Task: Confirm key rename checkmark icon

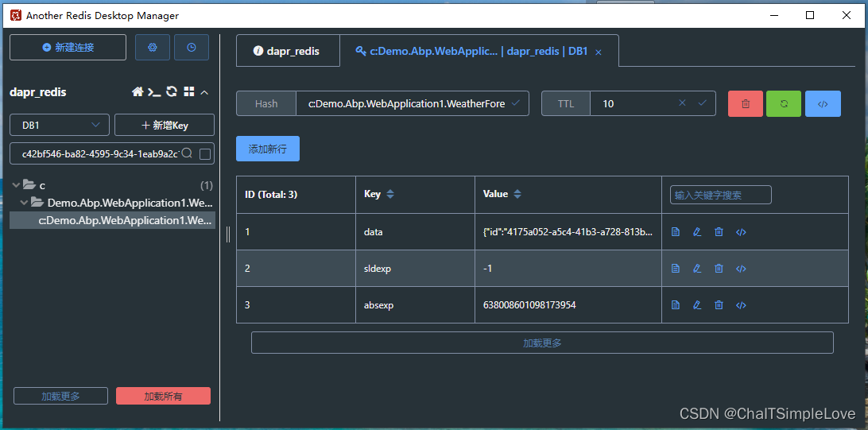Action: [516, 103]
